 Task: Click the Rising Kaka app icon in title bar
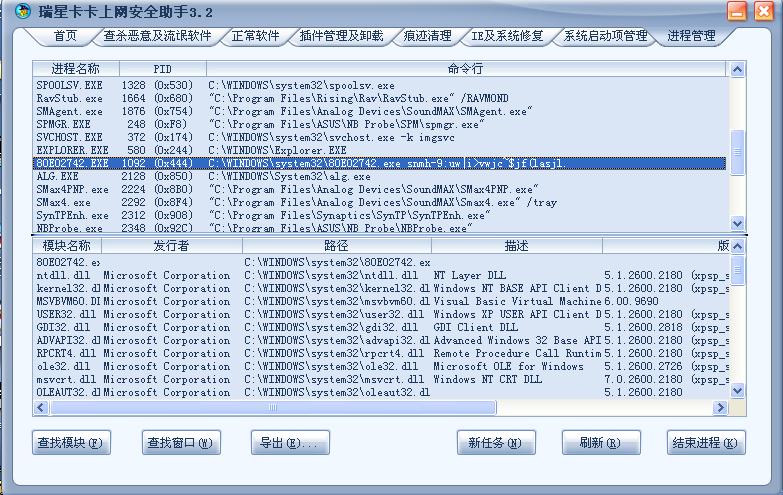22,11
